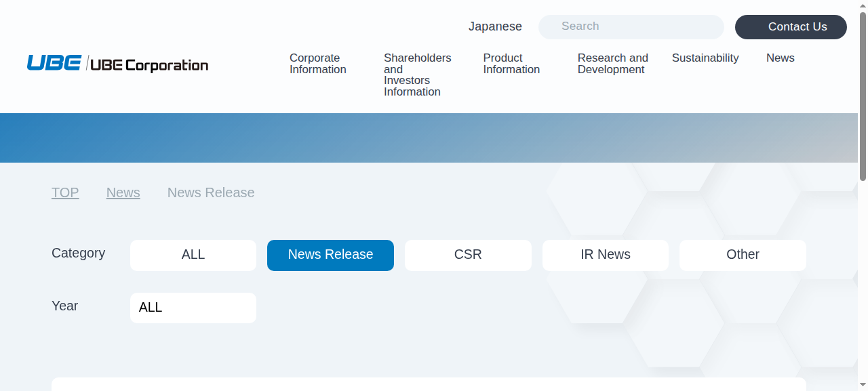Select the News Release category filter
The width and height of the screenshot is (868, 391).
(330, 255)
